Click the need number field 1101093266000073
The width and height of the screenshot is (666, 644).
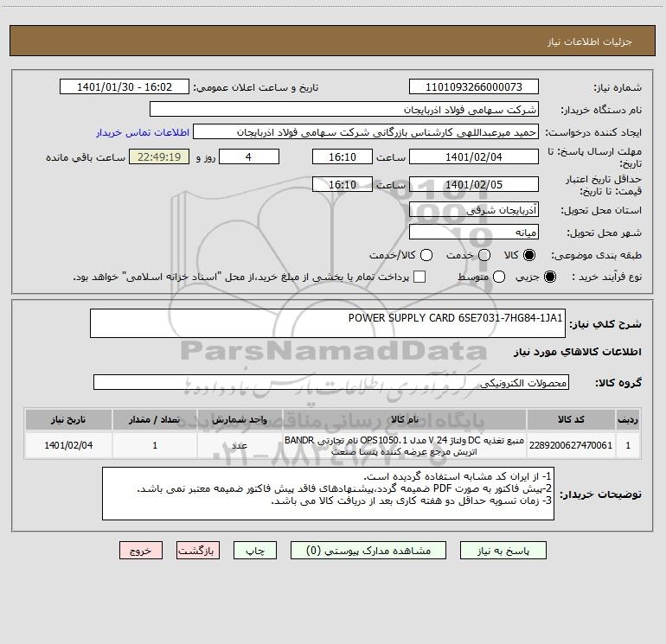(474, 87)
